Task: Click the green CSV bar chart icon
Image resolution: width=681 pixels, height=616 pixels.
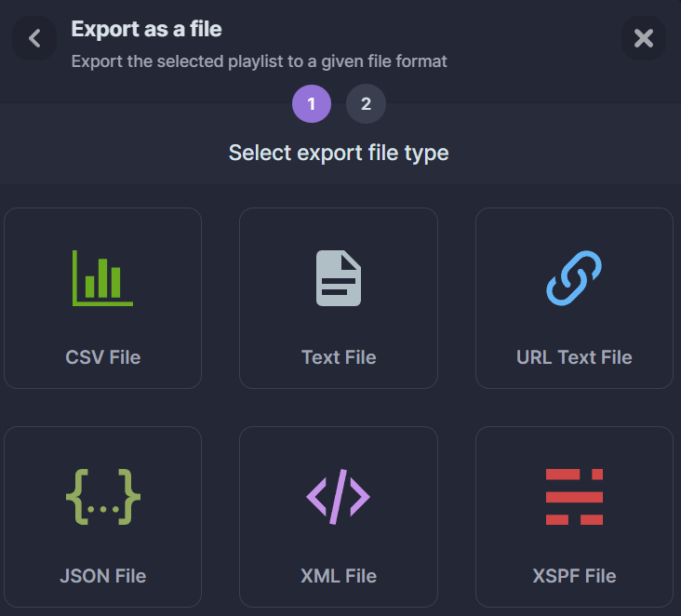Action: 102,277
